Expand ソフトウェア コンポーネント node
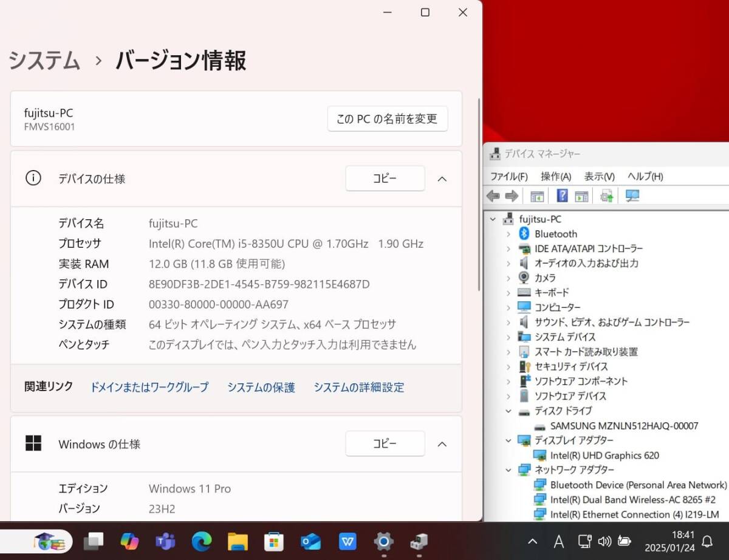The height and width of the screenshot is (560, 729). 508,381
